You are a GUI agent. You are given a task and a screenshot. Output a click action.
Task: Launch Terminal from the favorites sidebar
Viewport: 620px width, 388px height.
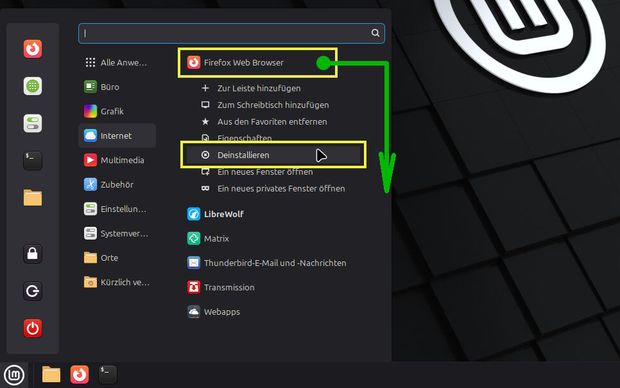point(32,160)
